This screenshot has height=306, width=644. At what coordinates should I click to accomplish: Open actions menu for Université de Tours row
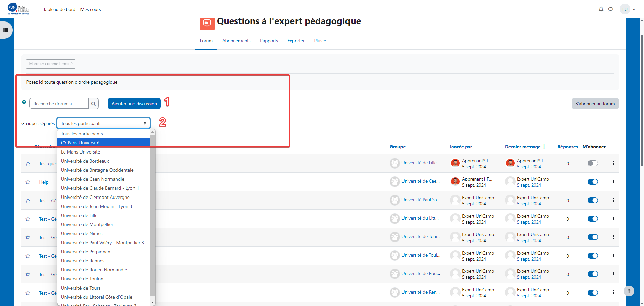613,237
